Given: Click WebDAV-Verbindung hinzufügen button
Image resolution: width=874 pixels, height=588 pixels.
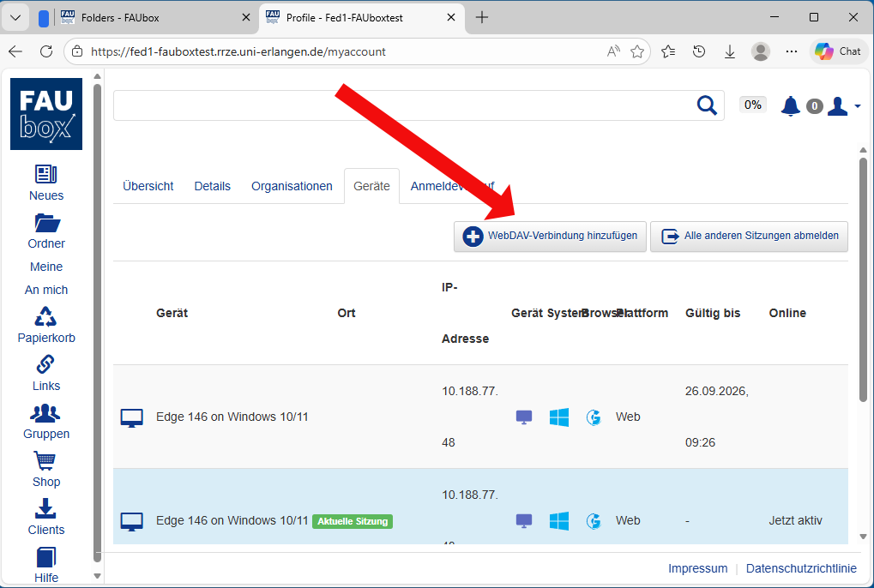Looking at the screenshot, I should 550,236.
